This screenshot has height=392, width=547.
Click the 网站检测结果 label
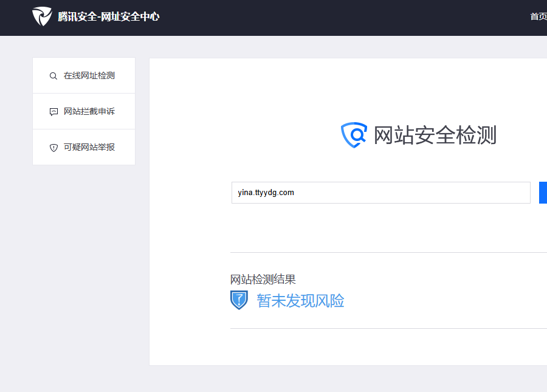(x=263, y=280)
